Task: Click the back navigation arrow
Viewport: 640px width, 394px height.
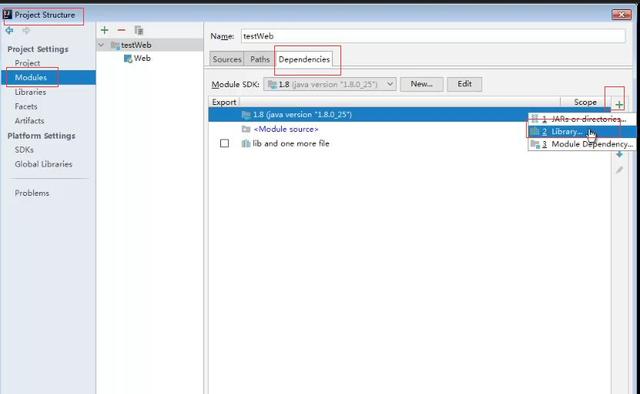Action: click(9, 31)
